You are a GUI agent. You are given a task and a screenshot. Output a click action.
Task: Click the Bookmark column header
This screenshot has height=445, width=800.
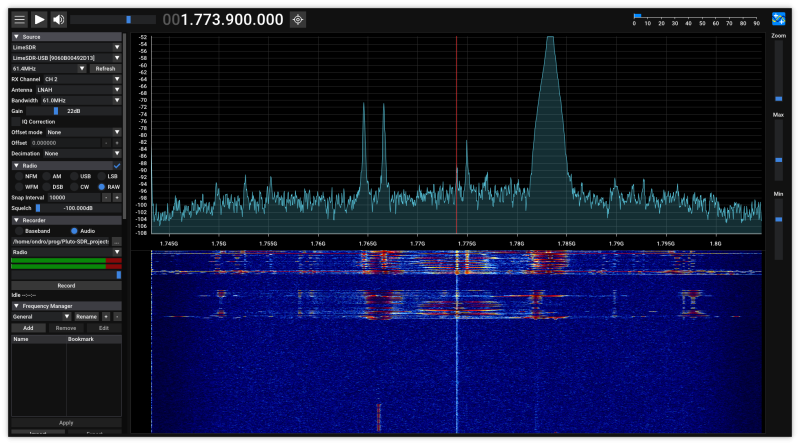click(94, 339)
